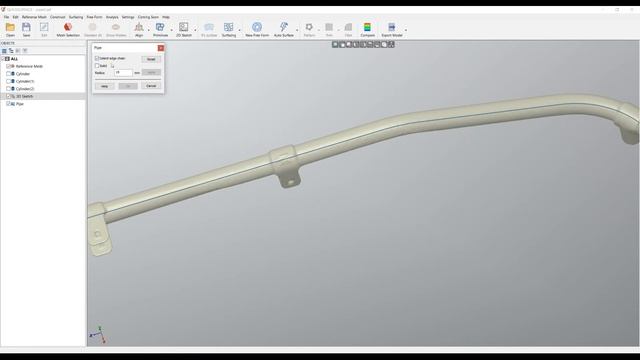Select the 3D Sketch tree label
This screenshot has height=360, width=640.
click(24, 96)
